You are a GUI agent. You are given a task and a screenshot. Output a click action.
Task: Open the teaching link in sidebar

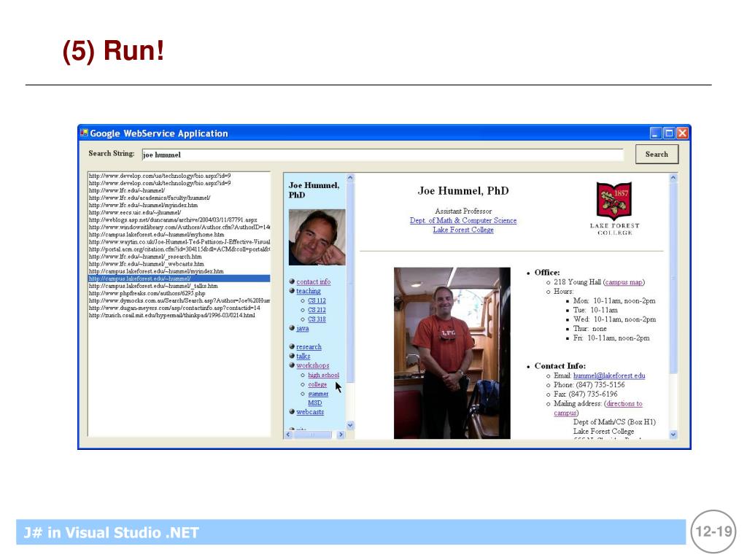[309, 291]
